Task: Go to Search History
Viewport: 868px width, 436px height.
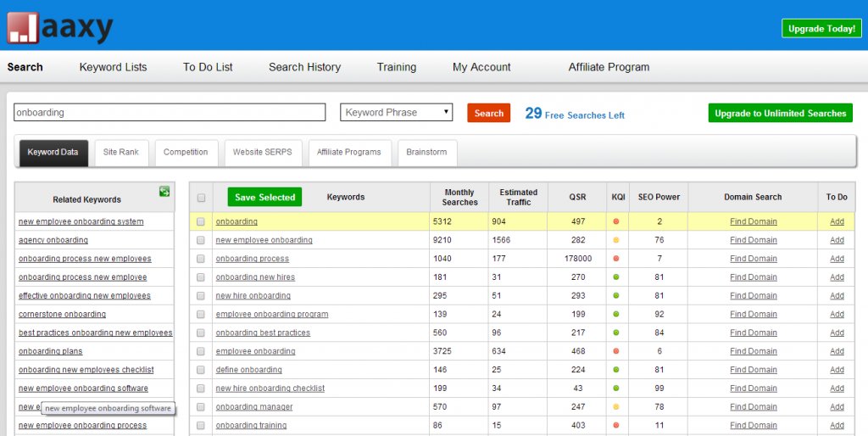Action: (x=304, y=67)
